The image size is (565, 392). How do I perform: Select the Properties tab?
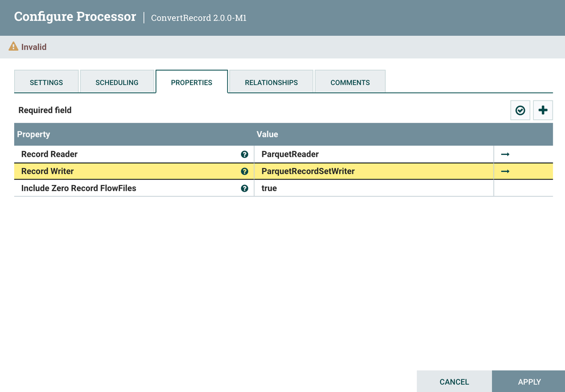point(192,82)
